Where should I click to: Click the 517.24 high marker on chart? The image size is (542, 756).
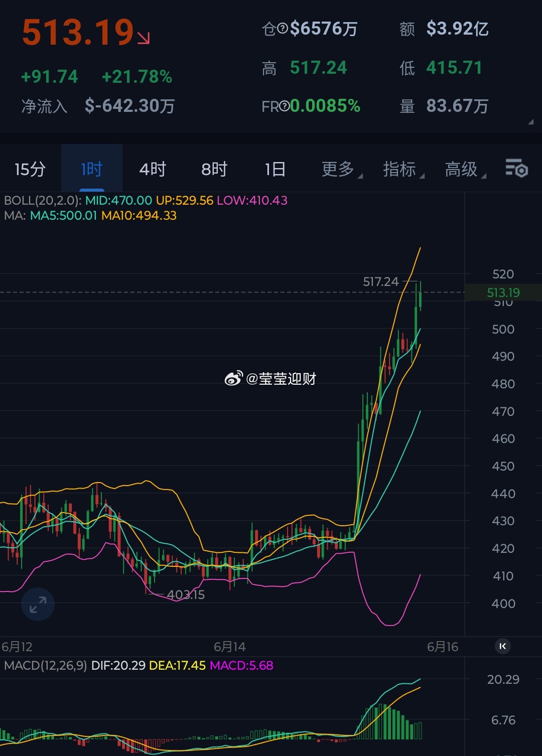point(380,282)
